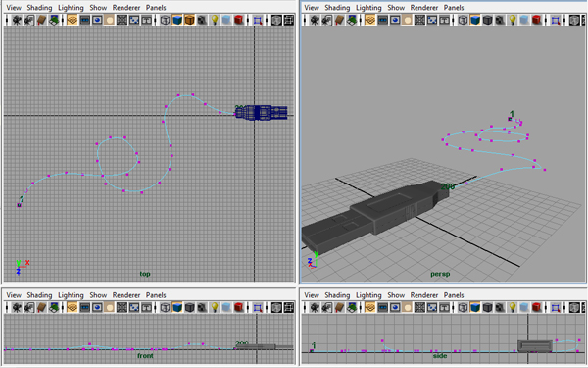Click image plane icon in persp toolbar
This screenshot has height=368, width=588.
click(x=352, y=20)
